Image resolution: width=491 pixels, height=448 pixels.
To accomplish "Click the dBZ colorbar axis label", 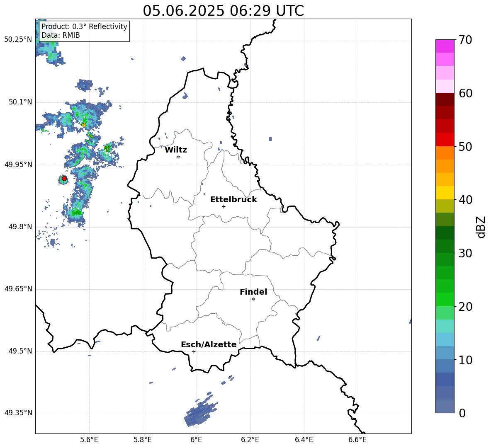I will (481, 227).
